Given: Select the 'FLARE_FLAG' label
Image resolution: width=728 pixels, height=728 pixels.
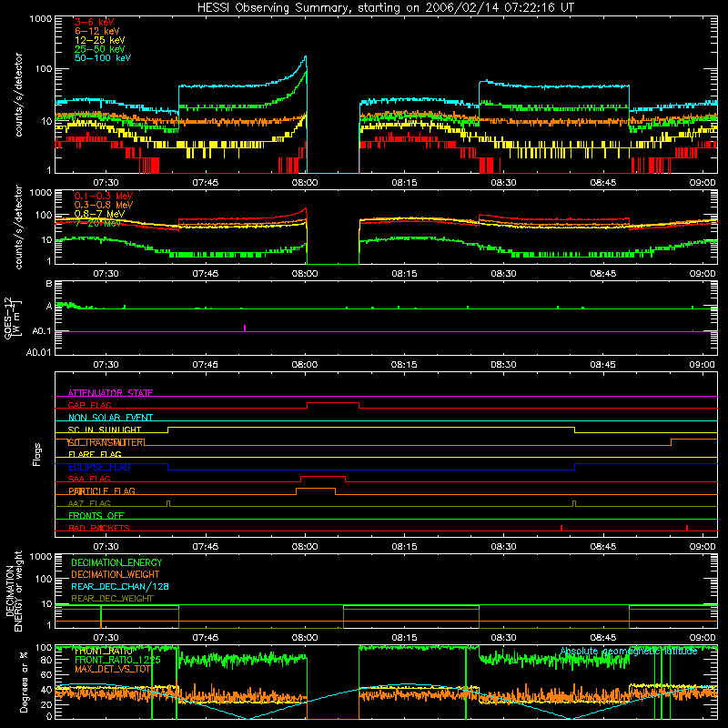Looking at the screenshot, I should tap(95, 454).
